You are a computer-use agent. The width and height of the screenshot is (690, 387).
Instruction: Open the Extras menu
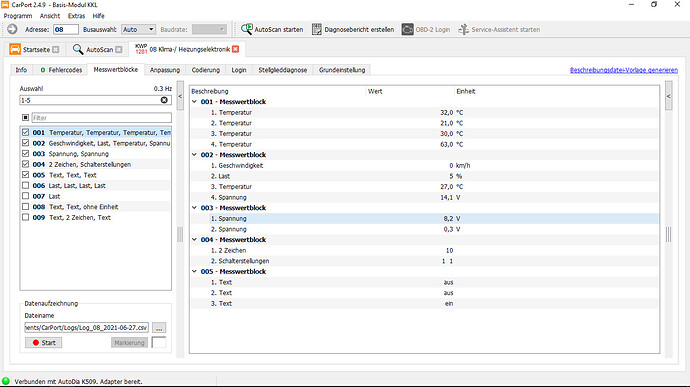(77, 16)
